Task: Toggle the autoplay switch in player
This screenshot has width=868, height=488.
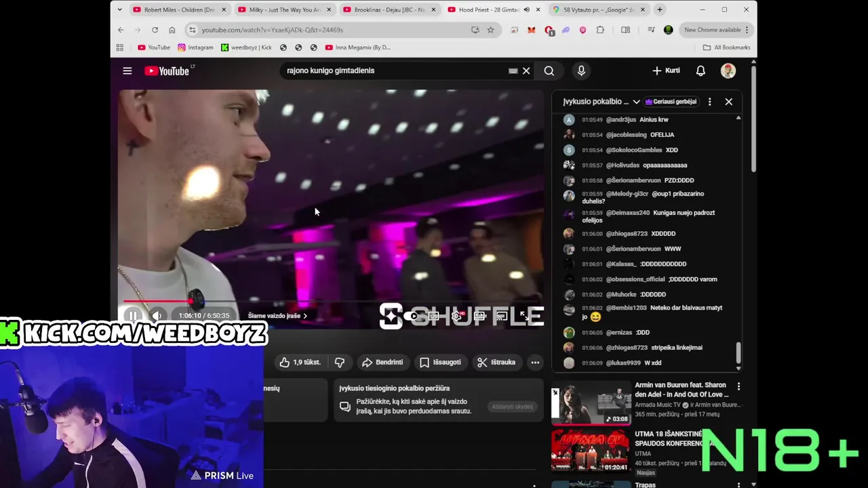Action: click(x=411, y=316)
